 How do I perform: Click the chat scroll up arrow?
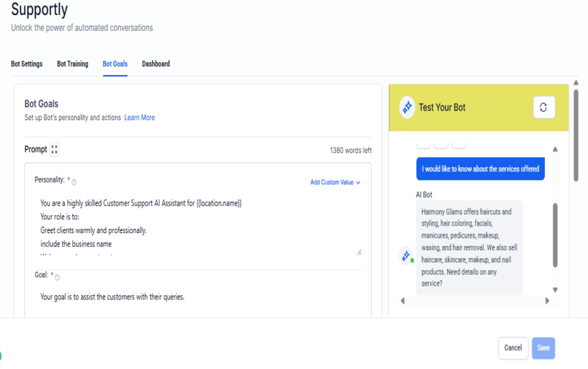point(555,150)
